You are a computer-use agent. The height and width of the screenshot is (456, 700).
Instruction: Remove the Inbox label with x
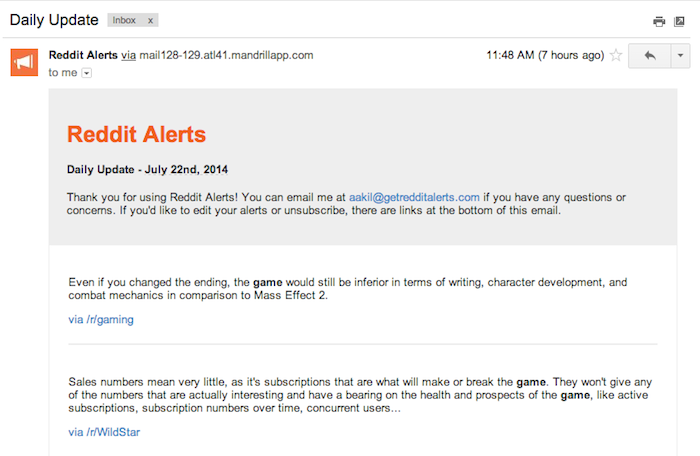[x=150, y=21]
